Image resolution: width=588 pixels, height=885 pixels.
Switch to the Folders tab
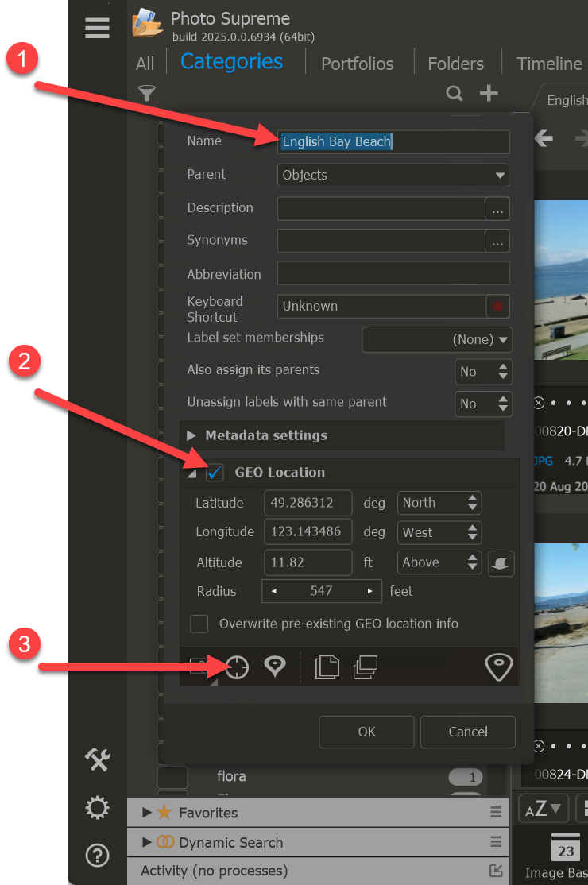(455, 64)
